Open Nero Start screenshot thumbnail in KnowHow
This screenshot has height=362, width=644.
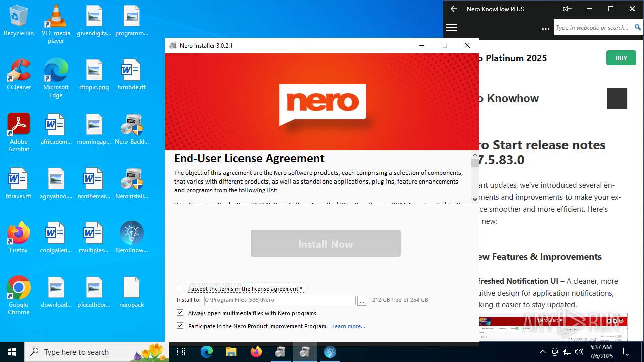click(553, 327)
